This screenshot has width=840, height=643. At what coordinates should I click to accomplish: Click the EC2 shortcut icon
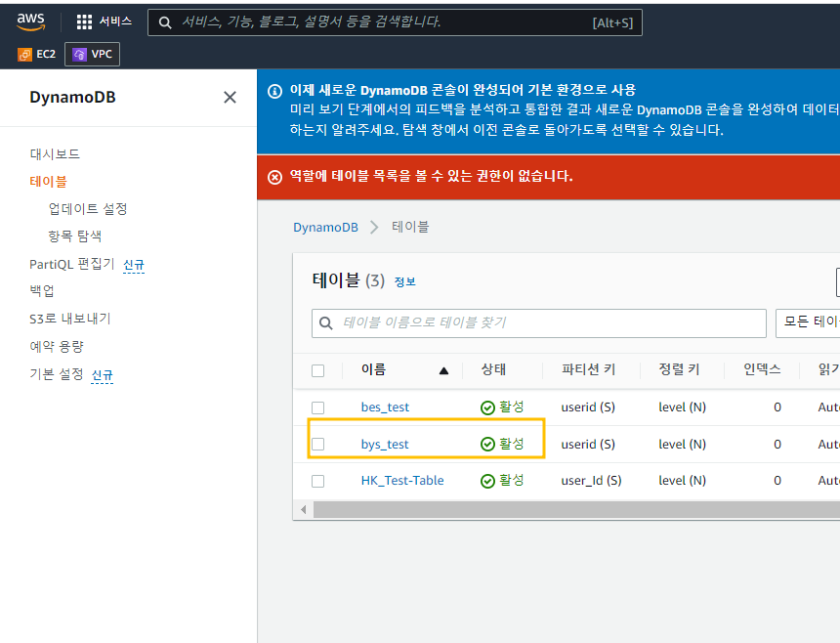pos(24,54)
